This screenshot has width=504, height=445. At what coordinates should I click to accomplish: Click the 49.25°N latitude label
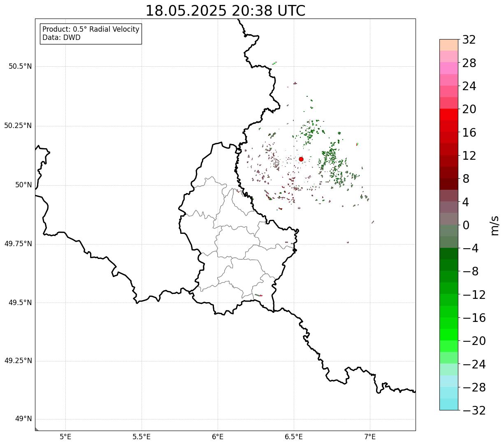pos(18,361)
